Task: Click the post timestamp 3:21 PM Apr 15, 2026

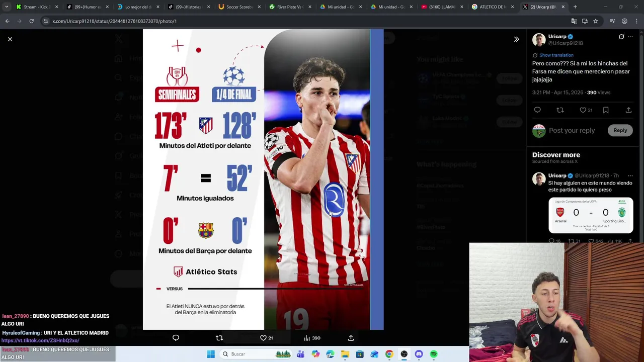Action: (558, 93)
